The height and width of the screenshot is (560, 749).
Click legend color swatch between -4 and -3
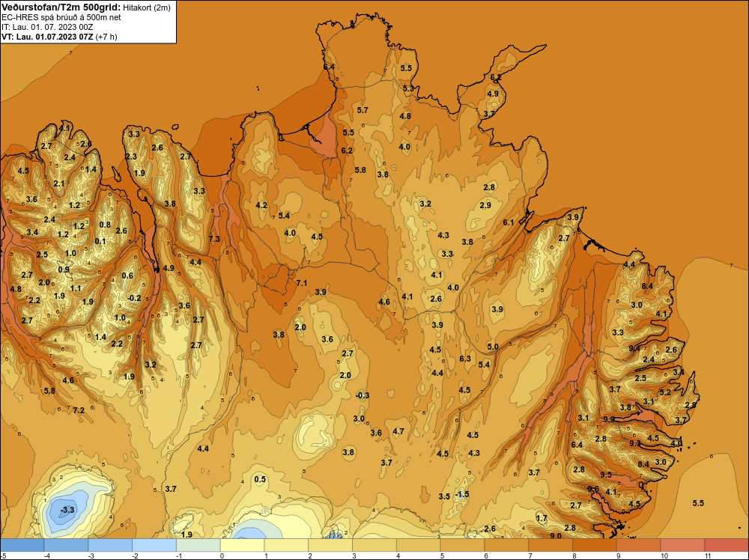(66, 545)
